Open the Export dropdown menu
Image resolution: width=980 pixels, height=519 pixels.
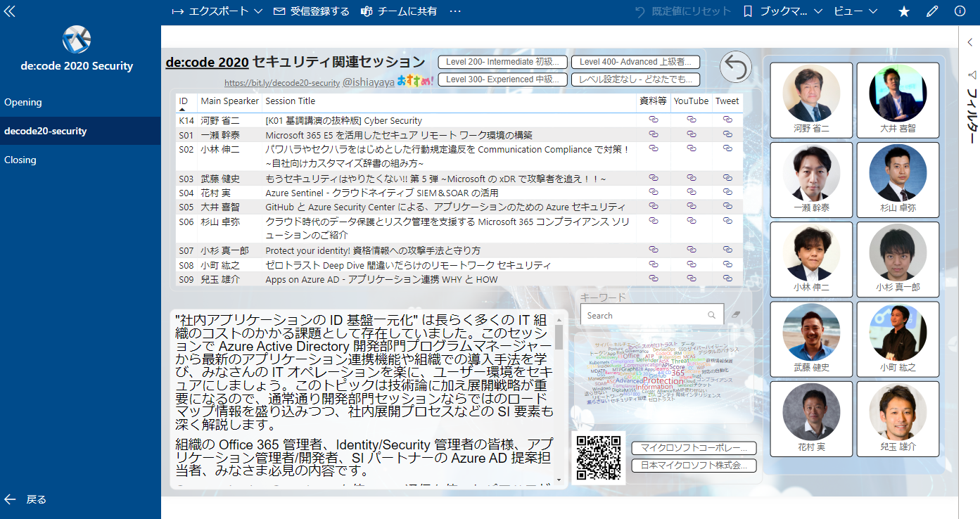[217, 11]
